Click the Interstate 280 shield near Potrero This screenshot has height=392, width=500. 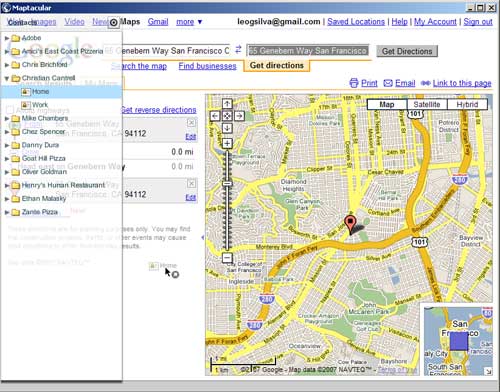[x=459, y=179]
